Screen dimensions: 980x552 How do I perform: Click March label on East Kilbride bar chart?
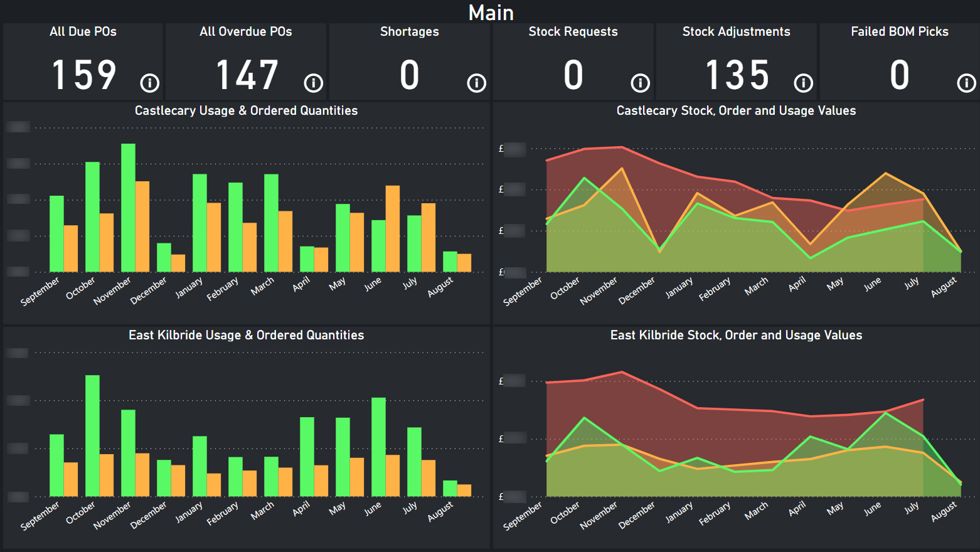pyautogui.click(x=262, y=511)
